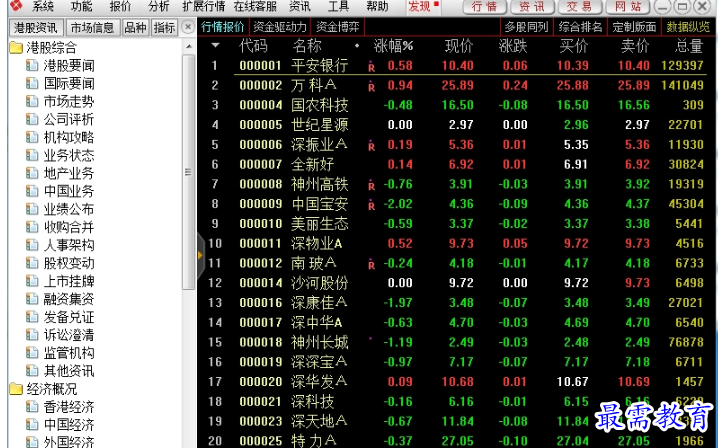Expand the 经济概况 folder
Image resolution: width=719 pixels, height=448 pixels.
(x=16, y=389)
